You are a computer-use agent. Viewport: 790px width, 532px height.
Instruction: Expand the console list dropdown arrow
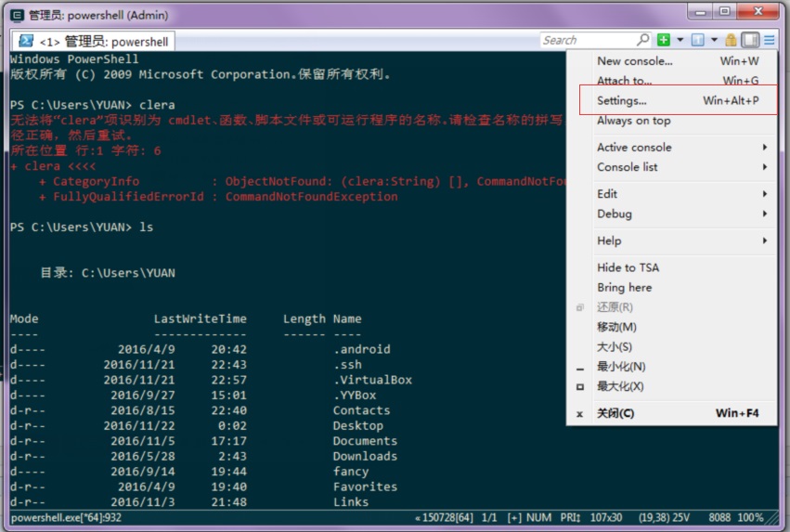(714, 40)
